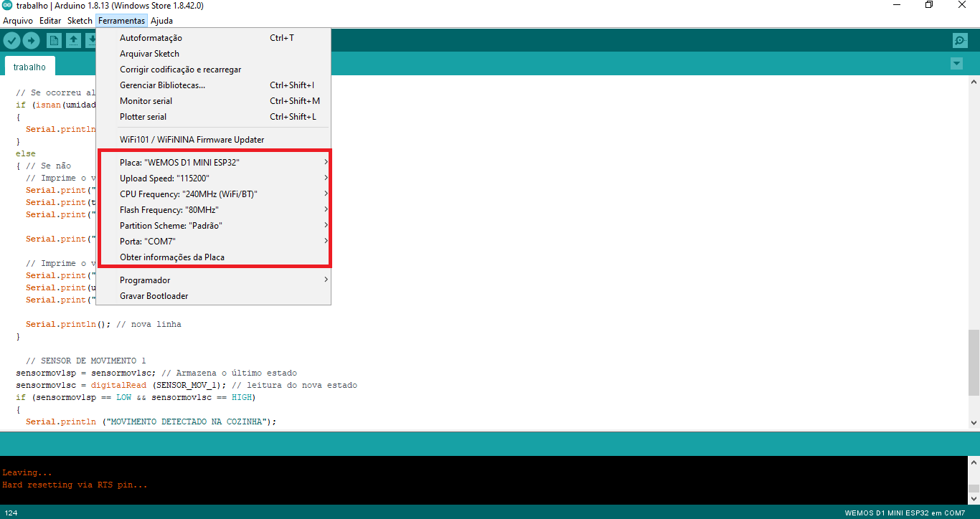
Task: Open the tab options dropdown arrow
Action: click(x=956, y=64)
